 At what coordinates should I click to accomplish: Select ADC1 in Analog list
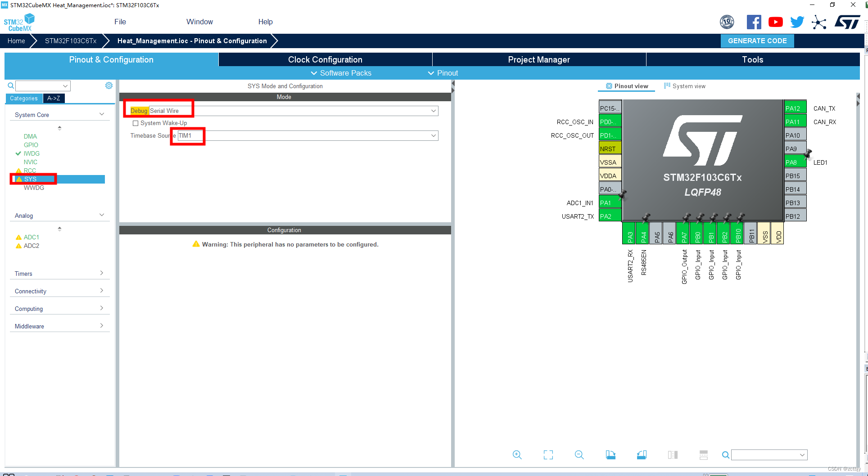(31, 237)
